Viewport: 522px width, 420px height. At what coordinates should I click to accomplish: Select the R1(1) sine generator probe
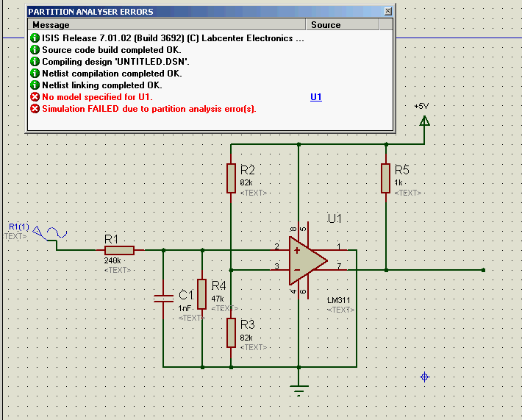click(50, 233)
